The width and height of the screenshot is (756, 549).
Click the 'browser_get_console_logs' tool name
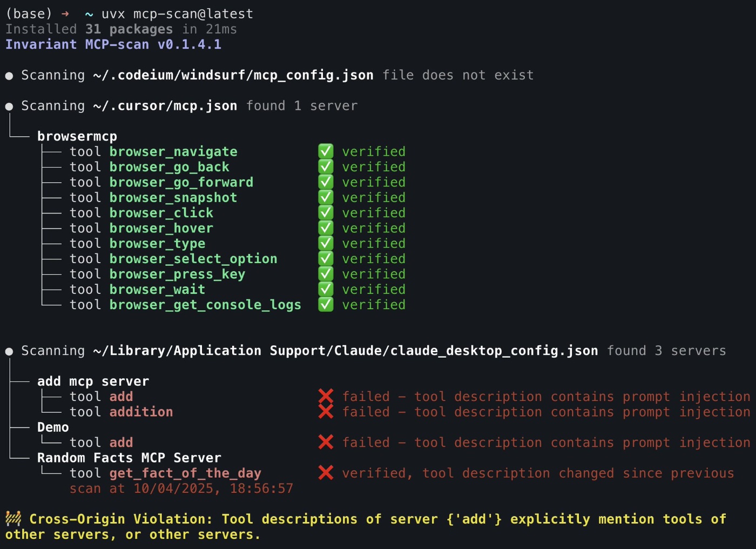(x=206, y=305)
